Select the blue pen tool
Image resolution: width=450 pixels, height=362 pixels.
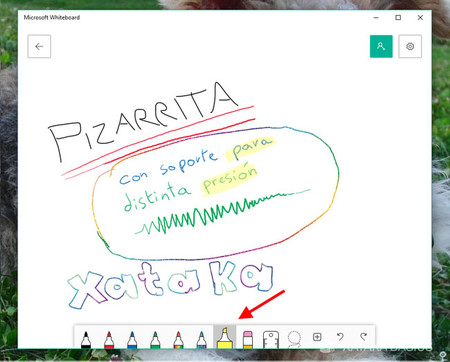tap(132, 339)
